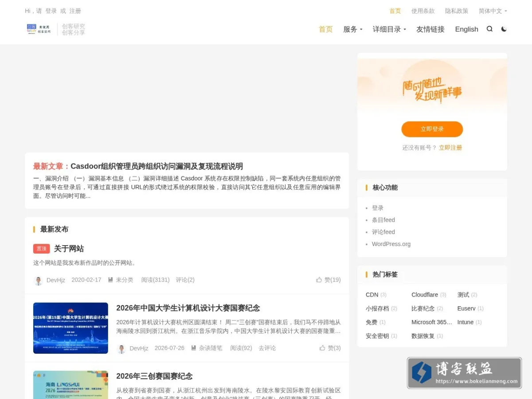Image resolution: width=532 pixels, height=399 pixels.
Task: Open 条目feed link
Action: point(383,220)
